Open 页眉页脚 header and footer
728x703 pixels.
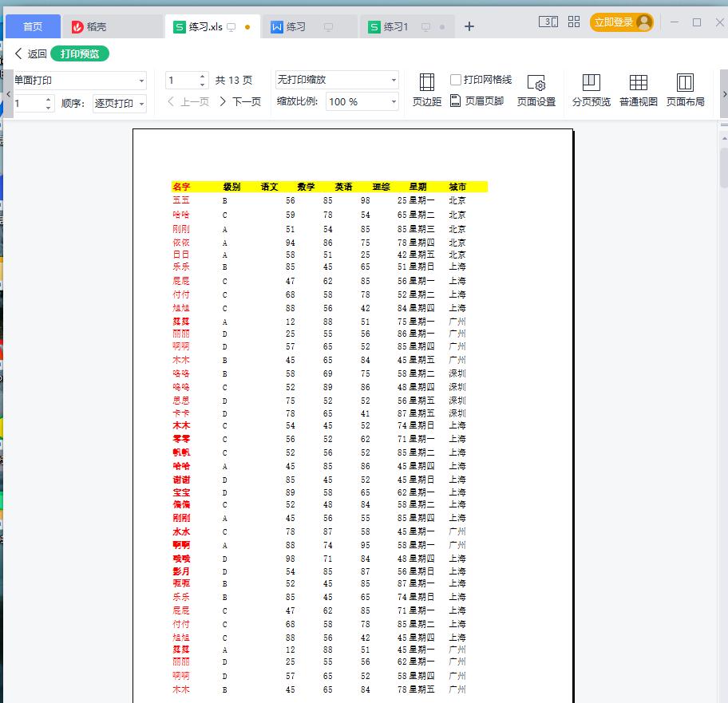[477, 101]
